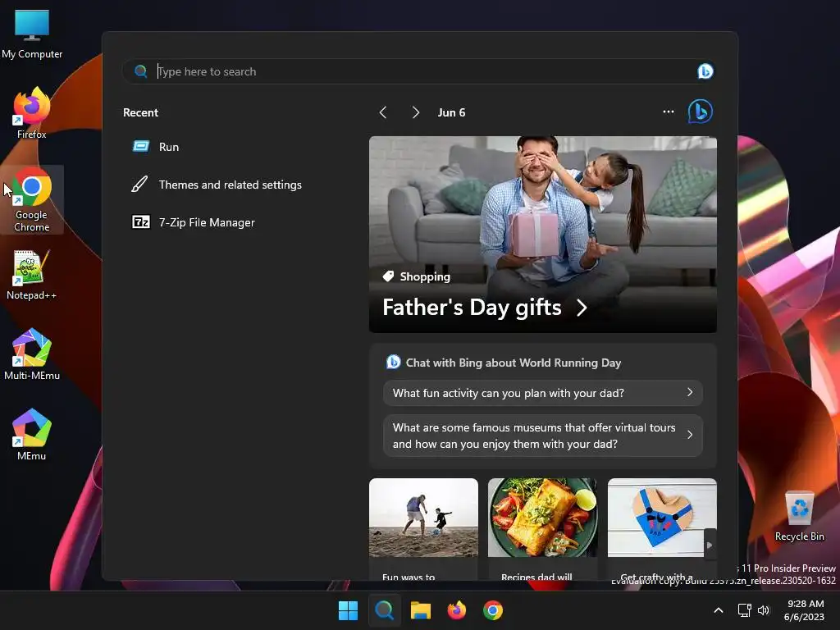
Task: Open the Fun ways to card thumbnail
Action: tap(423, 518)
